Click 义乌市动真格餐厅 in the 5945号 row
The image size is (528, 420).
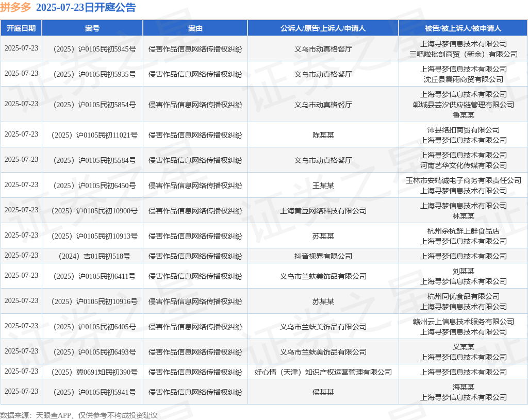pyautogui.click(x=323, y=49)
